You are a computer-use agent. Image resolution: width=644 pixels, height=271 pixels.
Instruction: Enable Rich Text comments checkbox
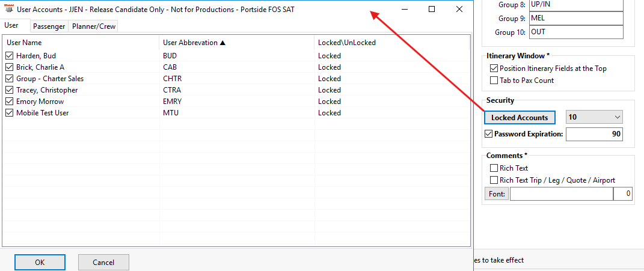(x=494, y=168)
